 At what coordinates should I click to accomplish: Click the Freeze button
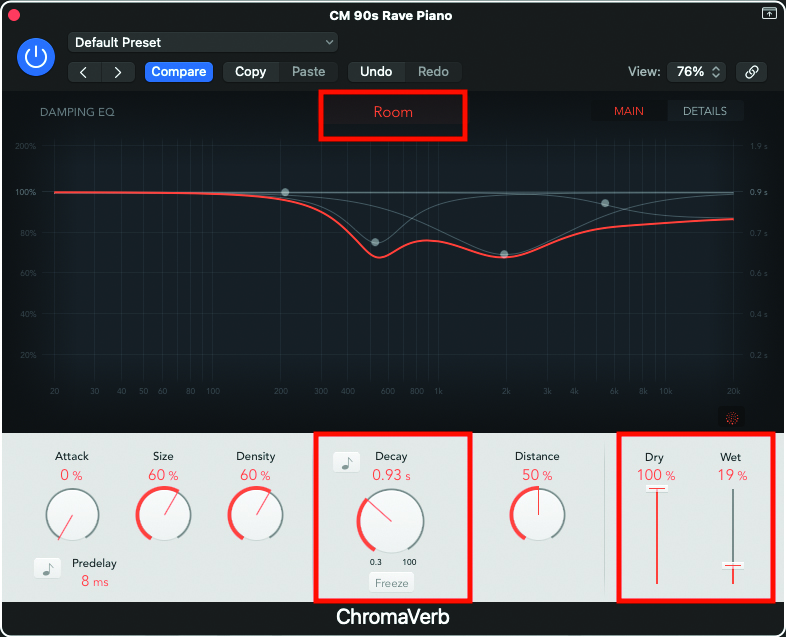tap(391, 583)
